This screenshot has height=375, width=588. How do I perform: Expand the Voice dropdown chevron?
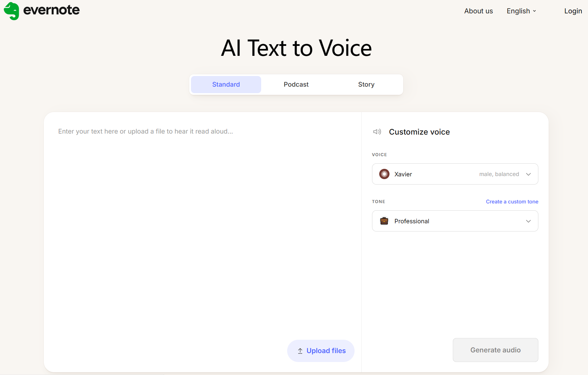[528, 174]
